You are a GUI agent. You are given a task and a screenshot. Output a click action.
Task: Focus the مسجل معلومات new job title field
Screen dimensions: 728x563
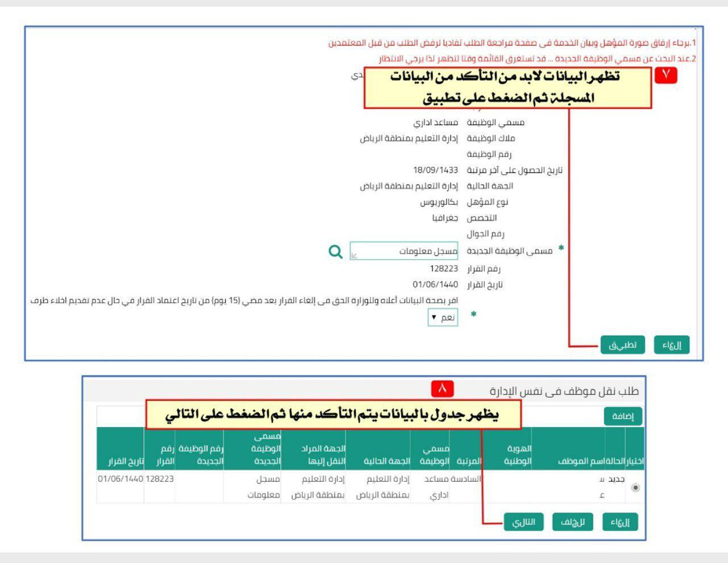pyautogui.click(x=403, y=251)
